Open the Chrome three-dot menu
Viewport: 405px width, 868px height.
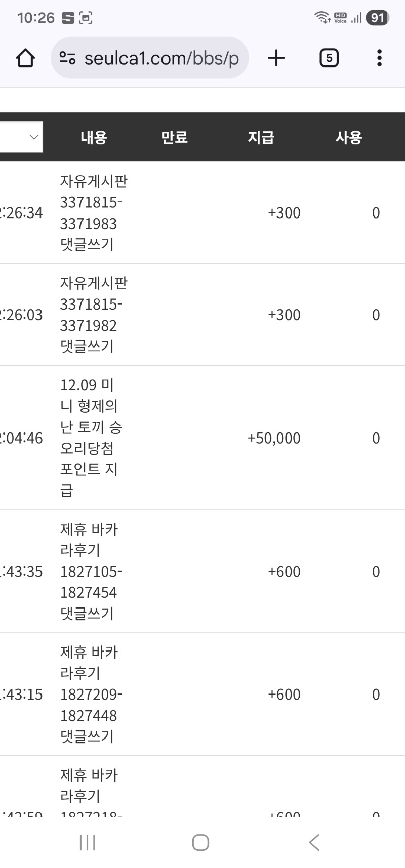click(x=379, y=58)
